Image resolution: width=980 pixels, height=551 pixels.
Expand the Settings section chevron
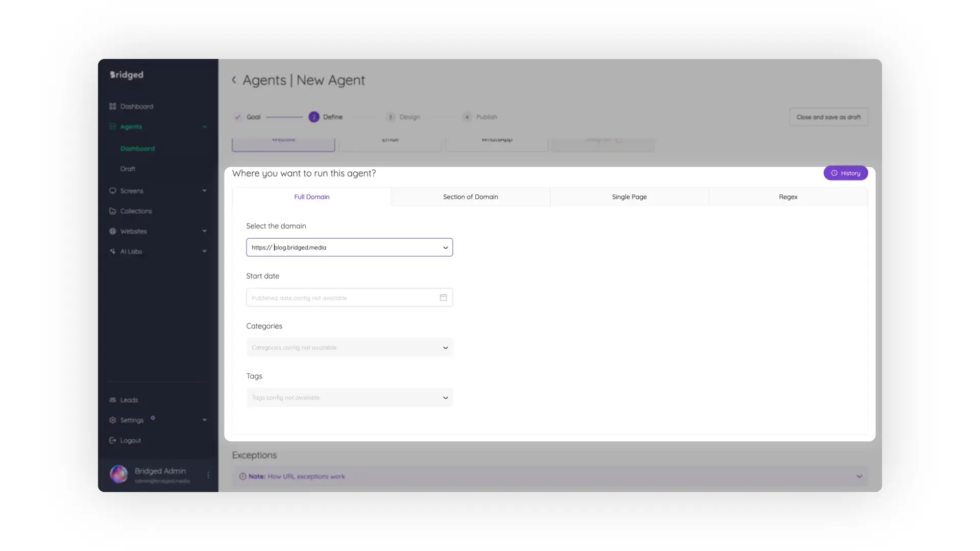(x=204, y=420)
